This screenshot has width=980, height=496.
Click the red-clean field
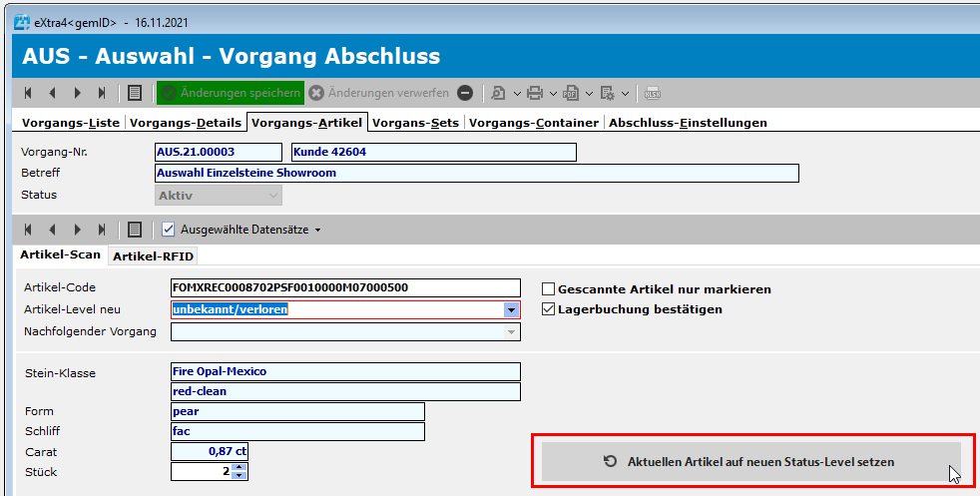tap(345, 391)
